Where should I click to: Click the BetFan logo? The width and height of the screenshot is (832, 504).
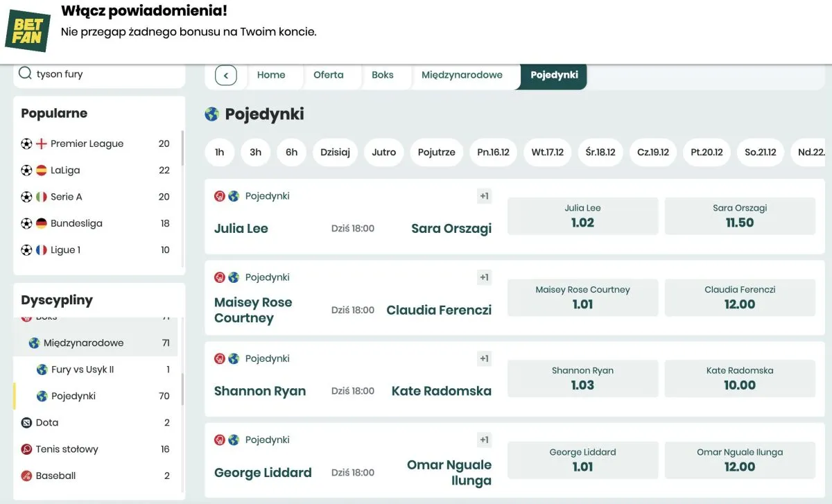coord(28,31)
